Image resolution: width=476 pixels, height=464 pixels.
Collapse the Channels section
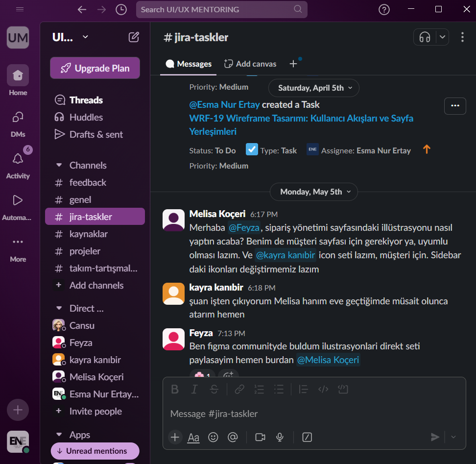coord(60,165)
